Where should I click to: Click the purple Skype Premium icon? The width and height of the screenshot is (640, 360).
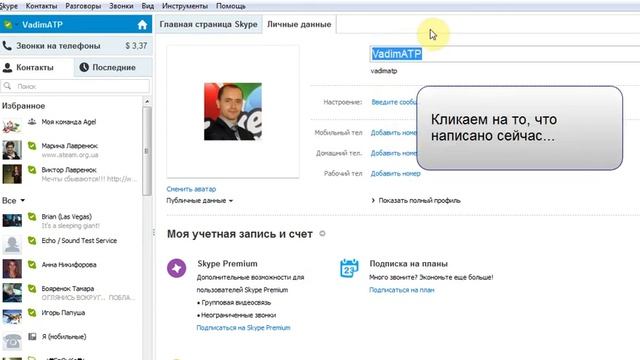click(176, 268)
